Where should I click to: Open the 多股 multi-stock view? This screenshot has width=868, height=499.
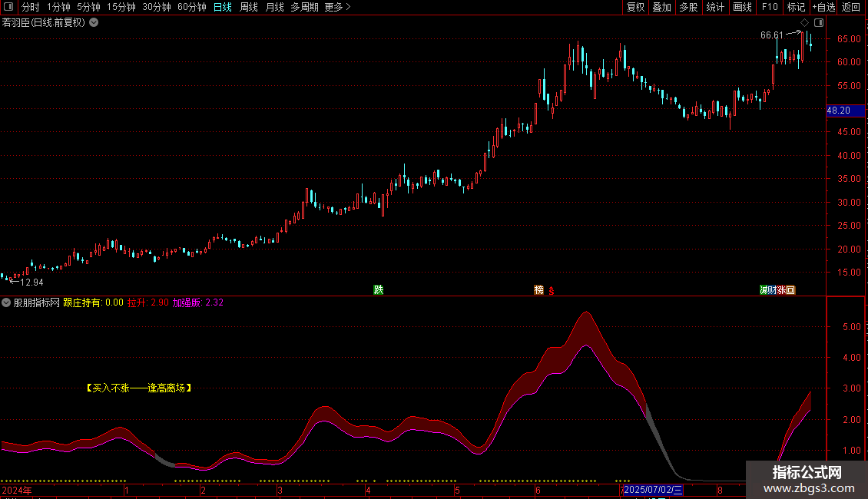click(688, 7)
